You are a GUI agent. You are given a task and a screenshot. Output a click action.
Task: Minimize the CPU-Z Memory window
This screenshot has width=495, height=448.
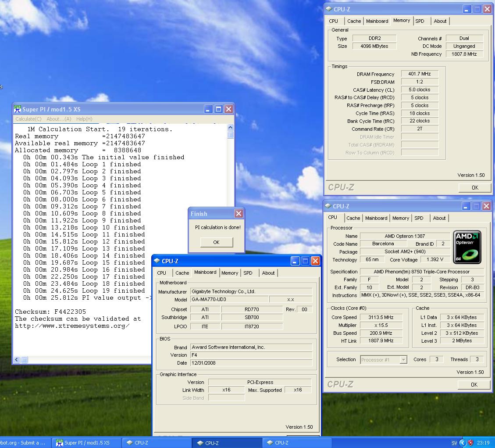(x=467, y=9)
